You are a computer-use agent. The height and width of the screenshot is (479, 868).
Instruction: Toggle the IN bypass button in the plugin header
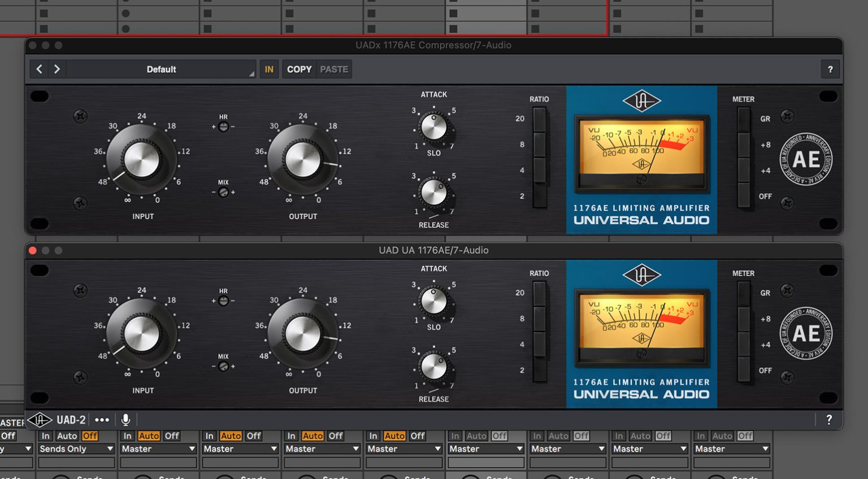[269, 69]
